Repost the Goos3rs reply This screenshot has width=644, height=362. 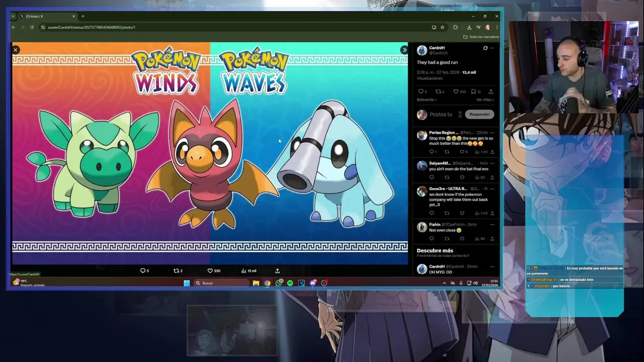pos(446,213)
